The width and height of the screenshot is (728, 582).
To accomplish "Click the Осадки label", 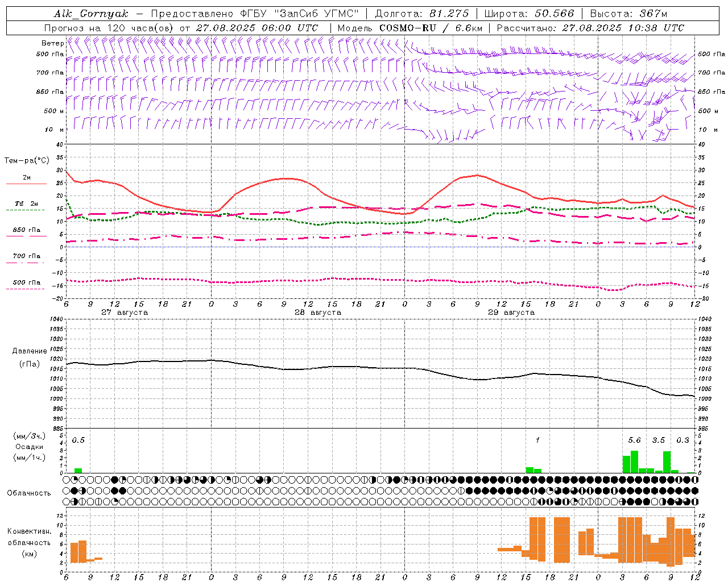I will tap(29, 447).
